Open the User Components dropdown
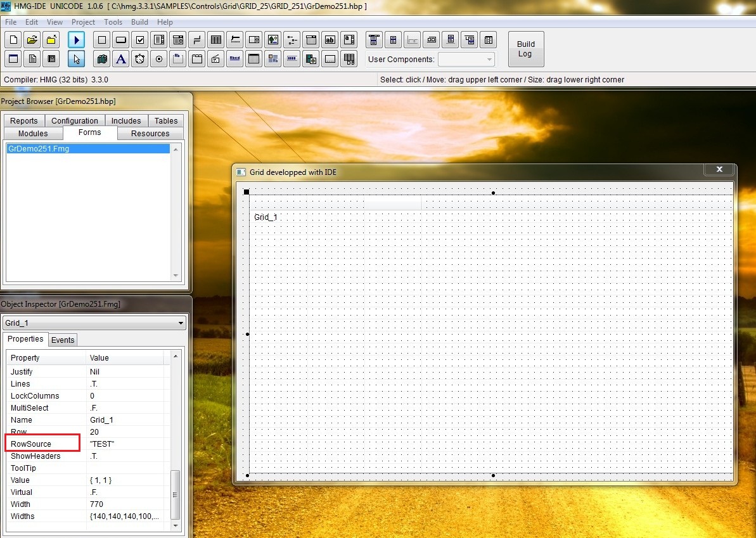Image resolution: width=756 pixels, height=538 pixels. (x=489, y=59)
